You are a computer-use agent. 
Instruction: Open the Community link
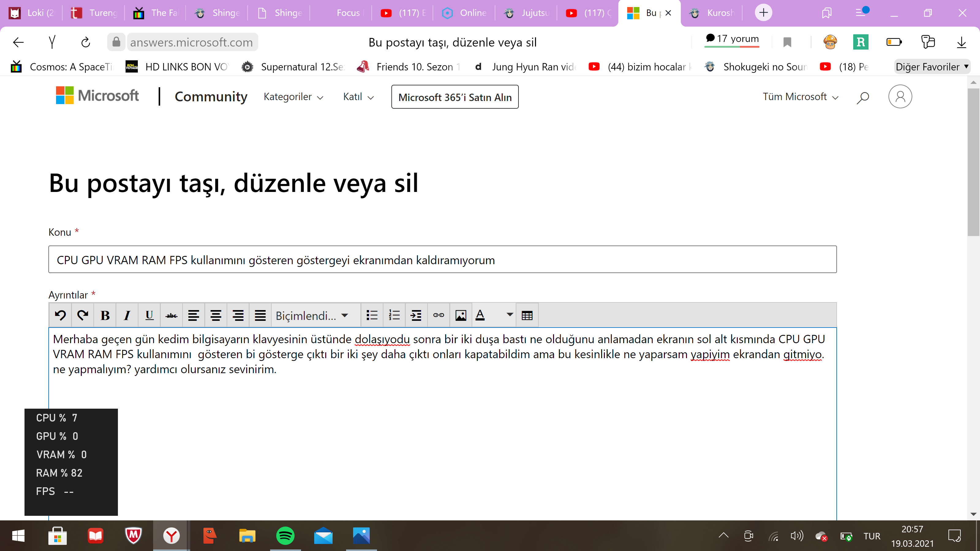pyautogui.click(x=211, y=97)
